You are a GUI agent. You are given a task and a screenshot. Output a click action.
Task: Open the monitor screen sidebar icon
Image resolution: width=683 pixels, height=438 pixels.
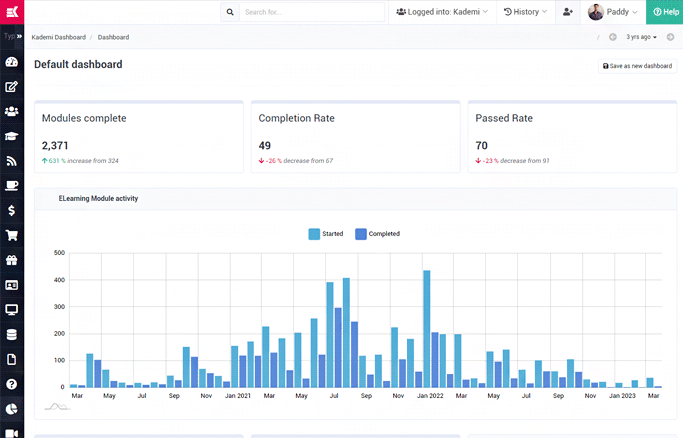coord(12,310)
